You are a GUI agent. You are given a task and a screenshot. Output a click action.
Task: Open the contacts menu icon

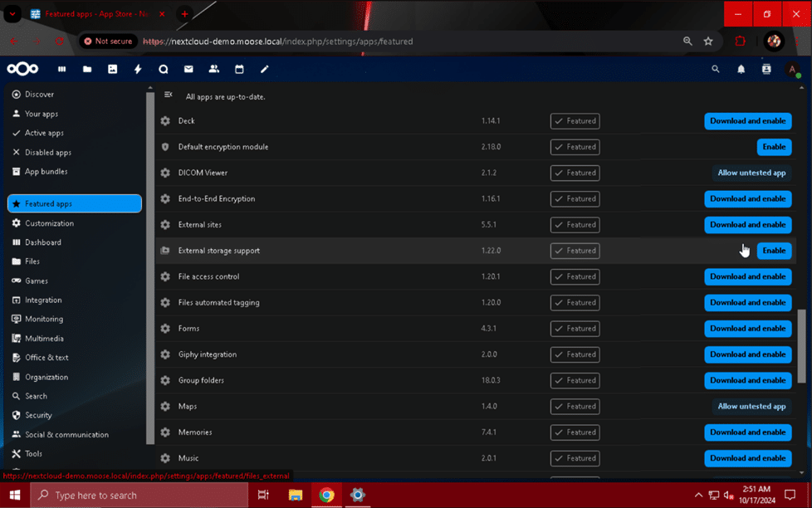[766, 69]
